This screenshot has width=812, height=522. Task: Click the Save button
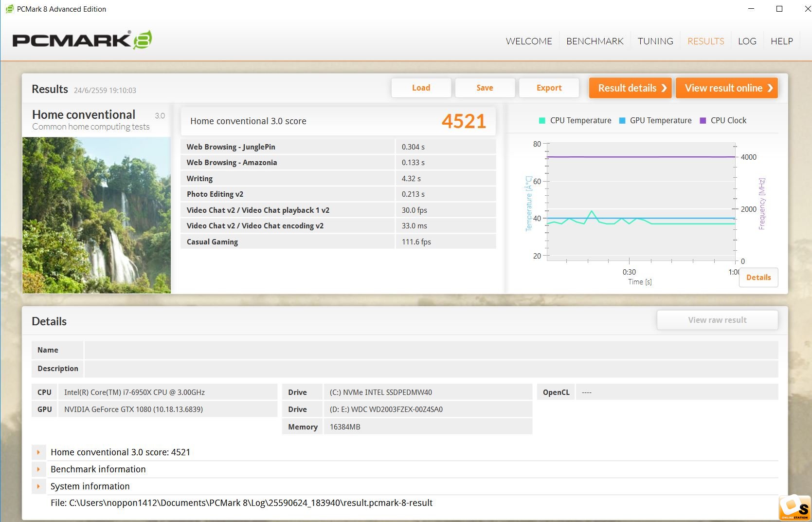click(485, 88)
